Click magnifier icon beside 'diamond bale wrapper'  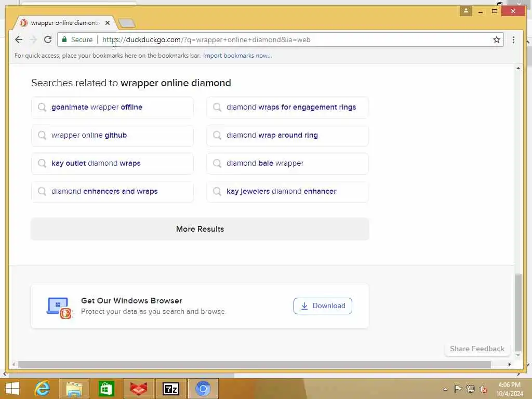(x=217, y=164)
